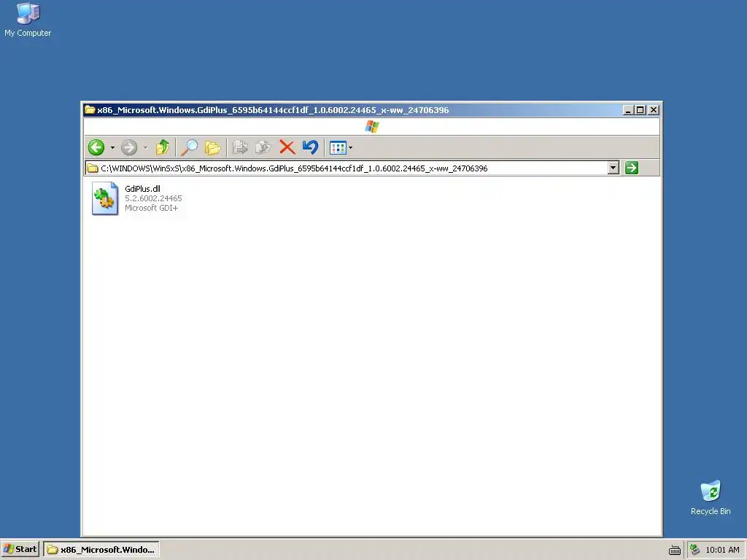Click the folder icon in the address bar
Viewport: 747px width, 560px height.
pyautogui.click(x=93, y=168)
